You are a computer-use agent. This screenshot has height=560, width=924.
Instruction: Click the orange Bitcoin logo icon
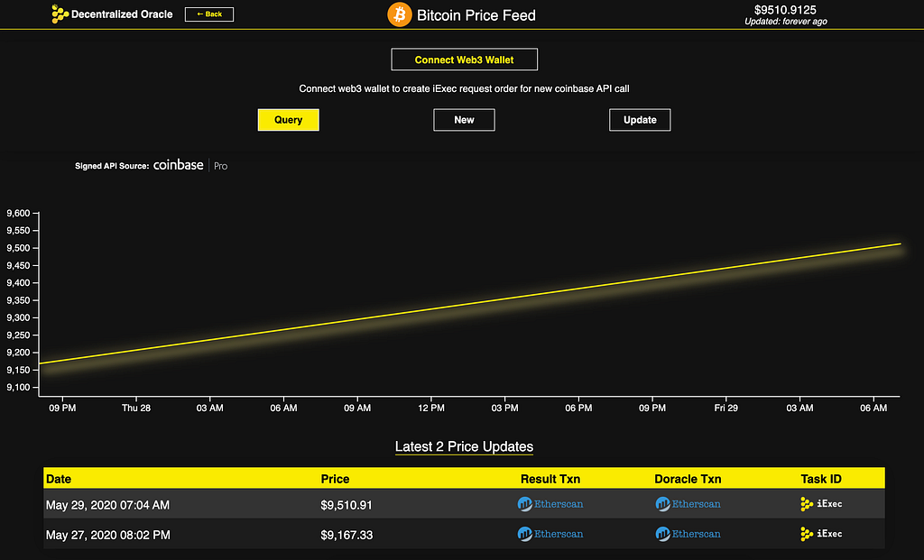coord(399,14)
